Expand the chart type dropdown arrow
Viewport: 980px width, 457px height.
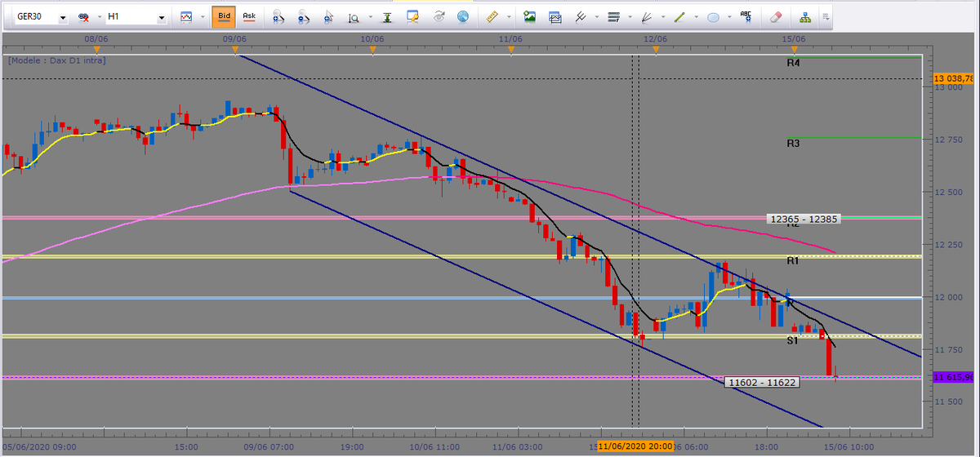202,16
